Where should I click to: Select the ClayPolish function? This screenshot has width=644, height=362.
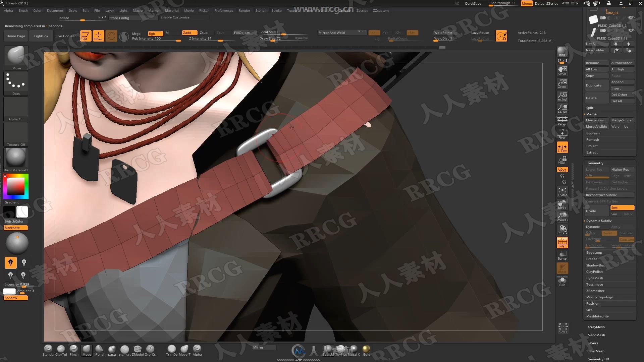point(594,271)
